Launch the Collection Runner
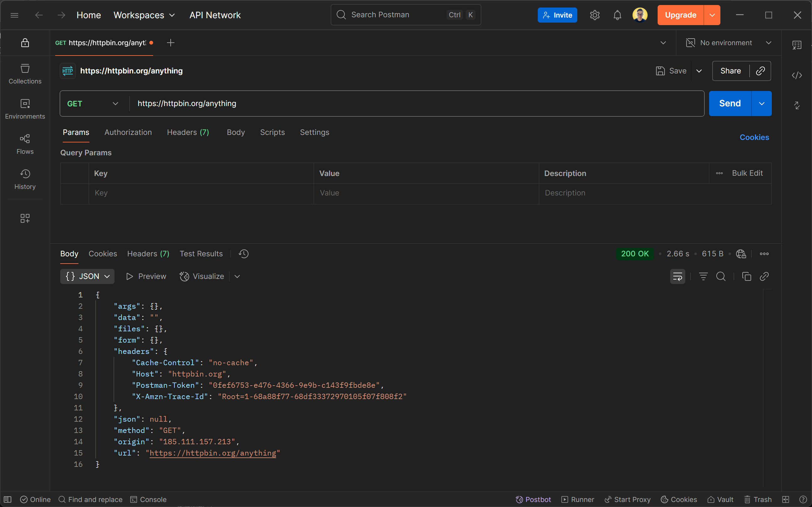Viewport: 812px width, 507px height. (577, 499)
